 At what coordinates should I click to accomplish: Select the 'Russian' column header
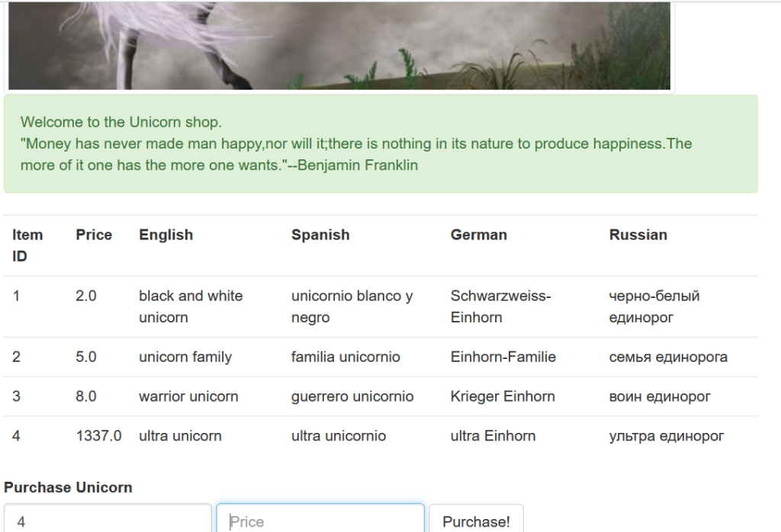click(x=638, y=235)
